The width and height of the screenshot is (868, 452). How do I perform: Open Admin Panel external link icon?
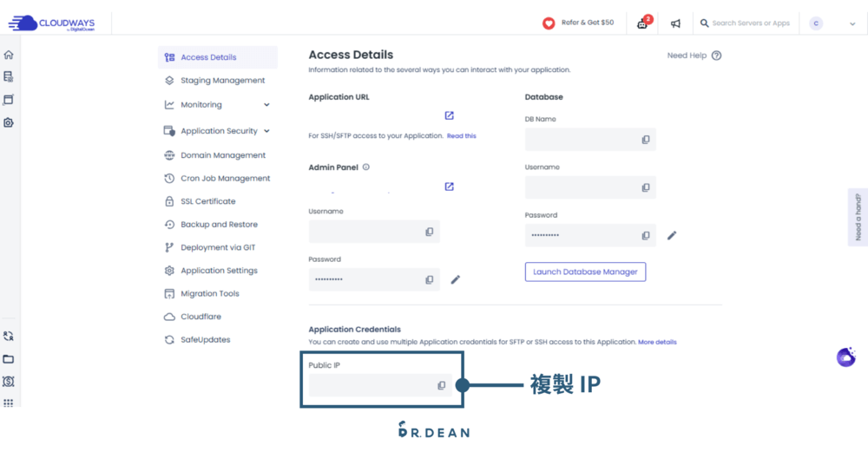click(449, 187)
